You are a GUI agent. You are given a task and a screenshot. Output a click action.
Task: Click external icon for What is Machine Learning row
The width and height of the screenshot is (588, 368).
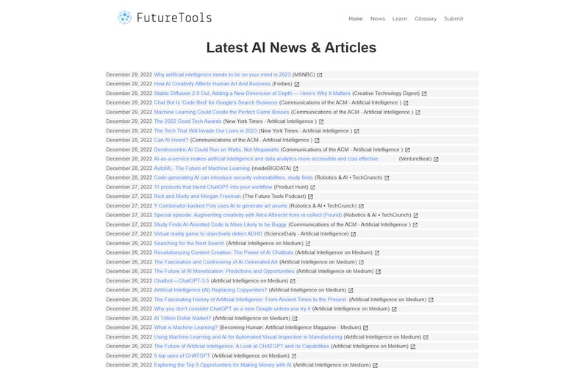(365, 328)
